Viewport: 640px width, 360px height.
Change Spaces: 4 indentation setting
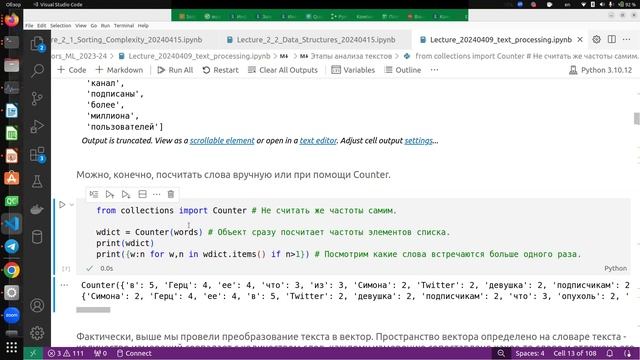click(x=530, y=353)
